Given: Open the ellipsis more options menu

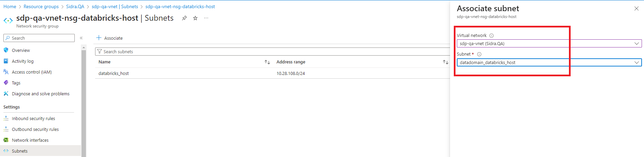Looking at the screenshot, I should [206, 18].
